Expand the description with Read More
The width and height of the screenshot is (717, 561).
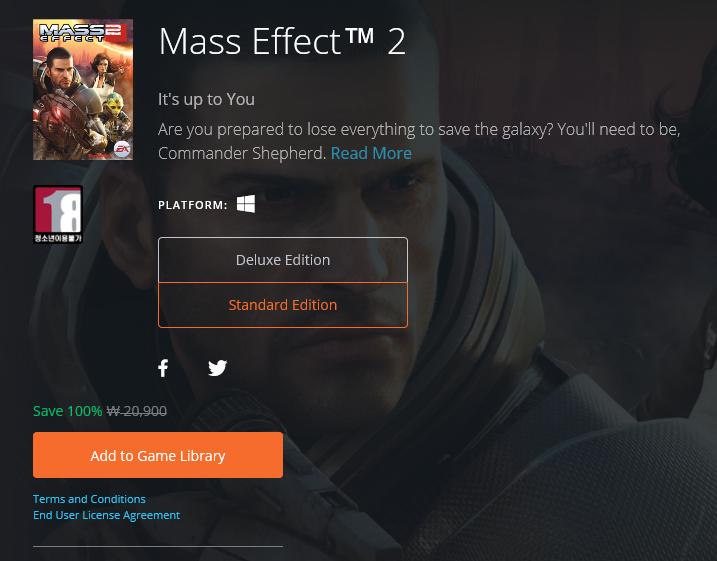[371, 153]
